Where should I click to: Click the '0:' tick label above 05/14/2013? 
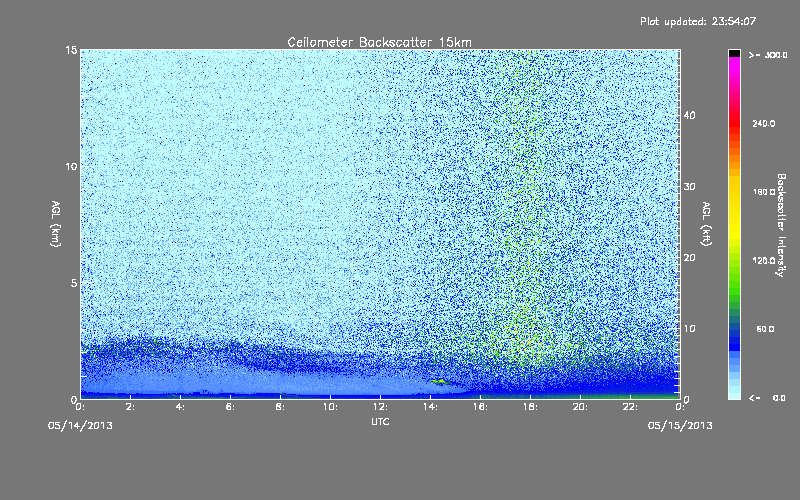pos(80,407)
